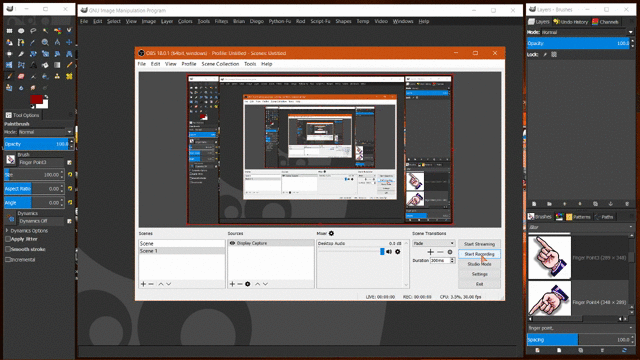Image resolution: width=640 pixels, height=360 pixels.
Task: Select the Paths tool
Action: pyautogui.click(x=21, y=42)
